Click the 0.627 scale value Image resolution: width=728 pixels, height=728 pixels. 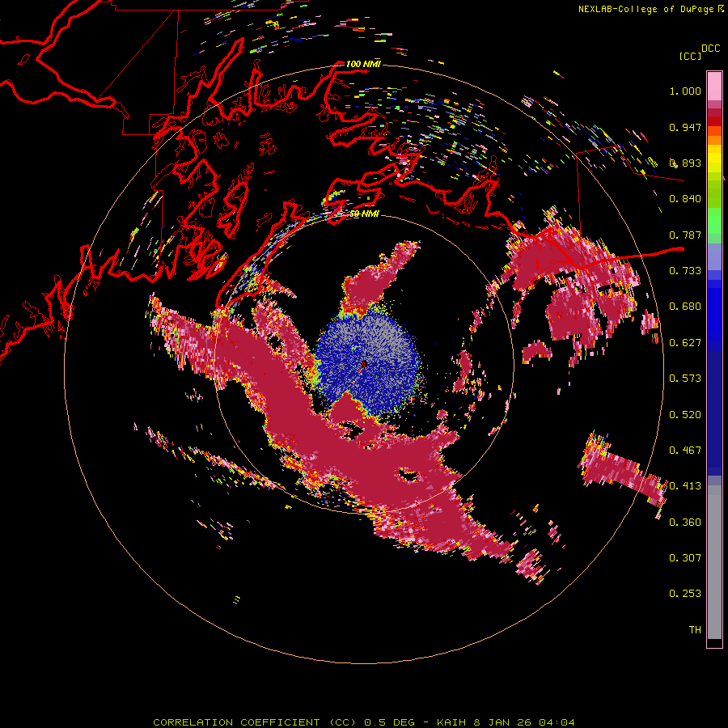(x=685, y=343)
